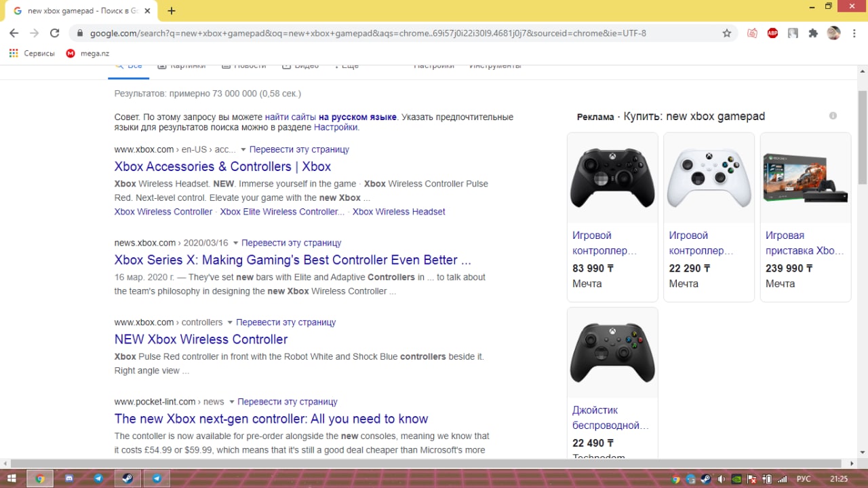Click the grey extension icon right of ABP

tap(793, 33)
